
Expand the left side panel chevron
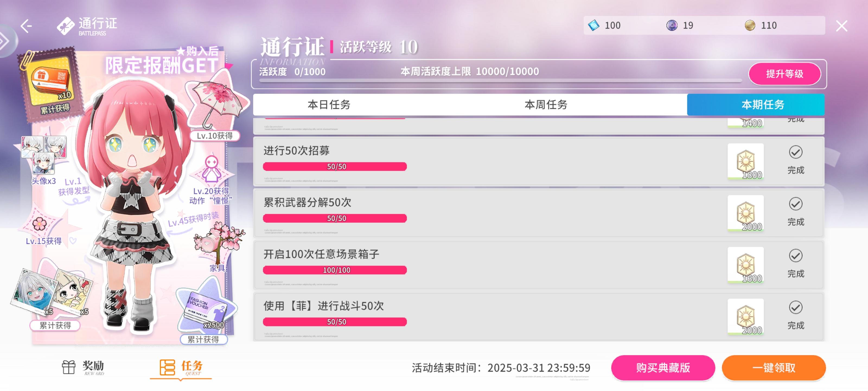tap(5, 41)
